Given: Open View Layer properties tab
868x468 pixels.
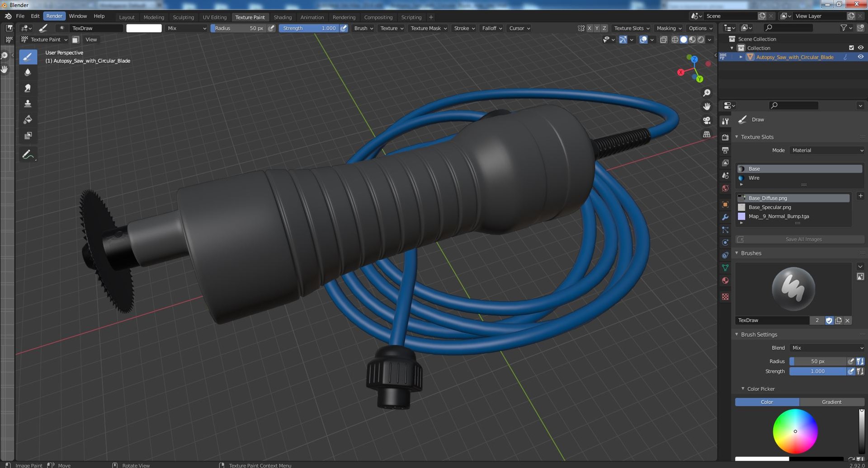Looking at the screenshot, I should (725, 163).
